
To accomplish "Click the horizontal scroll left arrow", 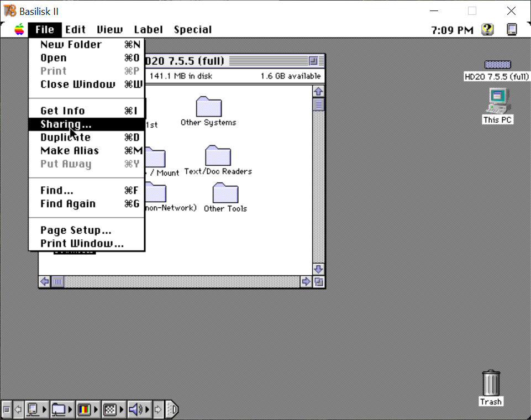I will 45,282.
